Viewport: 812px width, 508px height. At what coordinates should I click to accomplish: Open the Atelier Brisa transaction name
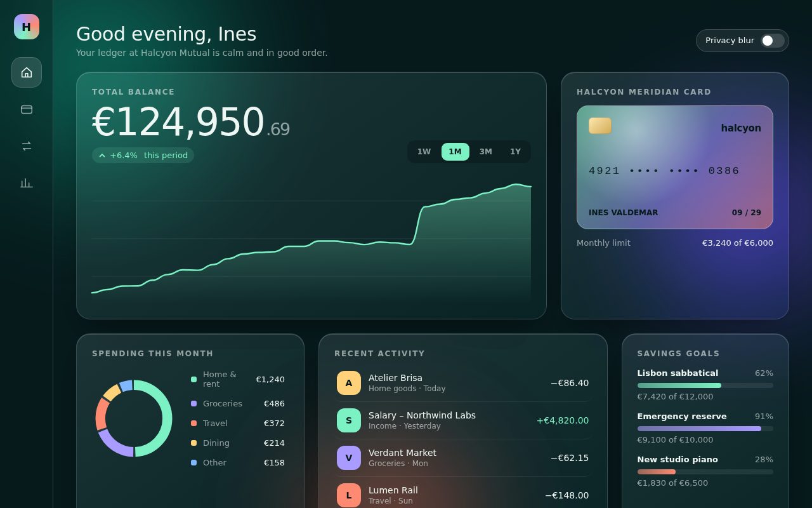pos(395,378)
